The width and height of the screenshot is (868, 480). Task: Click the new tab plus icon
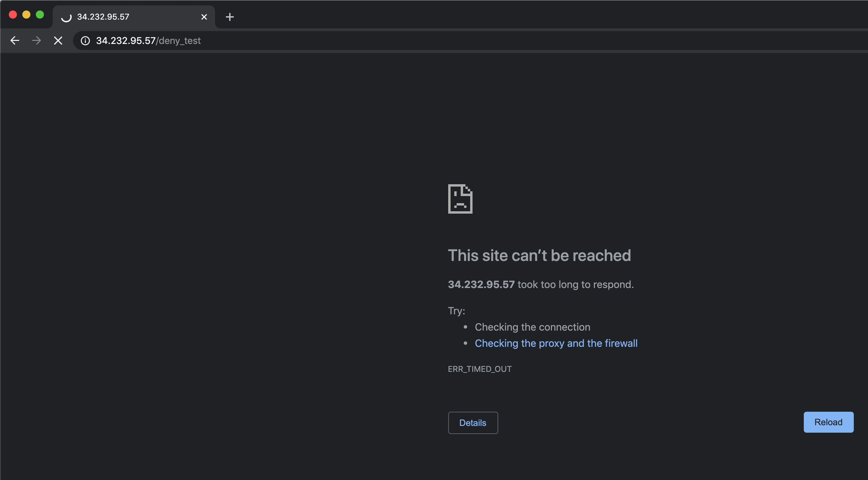(231, 17)
